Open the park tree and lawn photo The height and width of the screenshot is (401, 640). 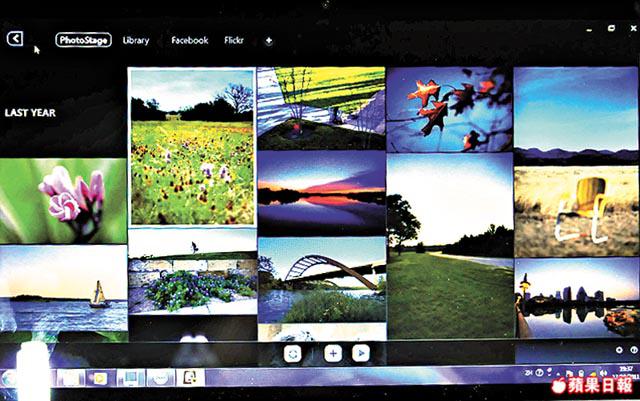click(450, 246)
